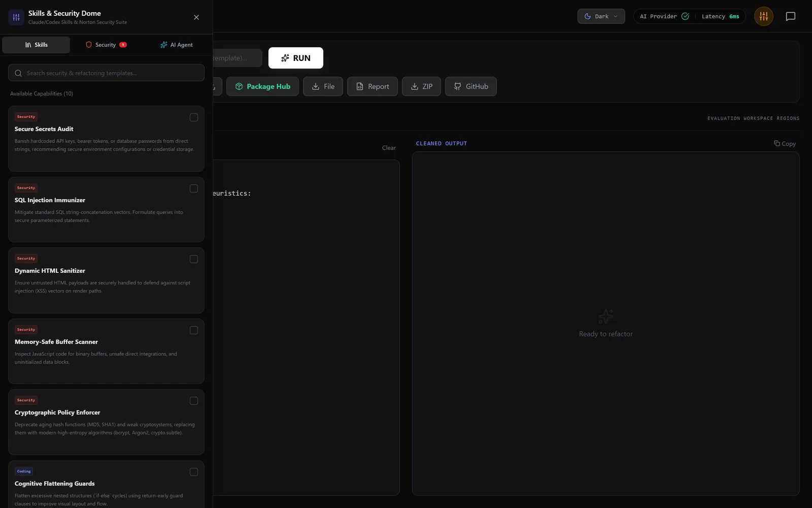
Task: Click the green check icon beside AI Provider
Action: 685,16
